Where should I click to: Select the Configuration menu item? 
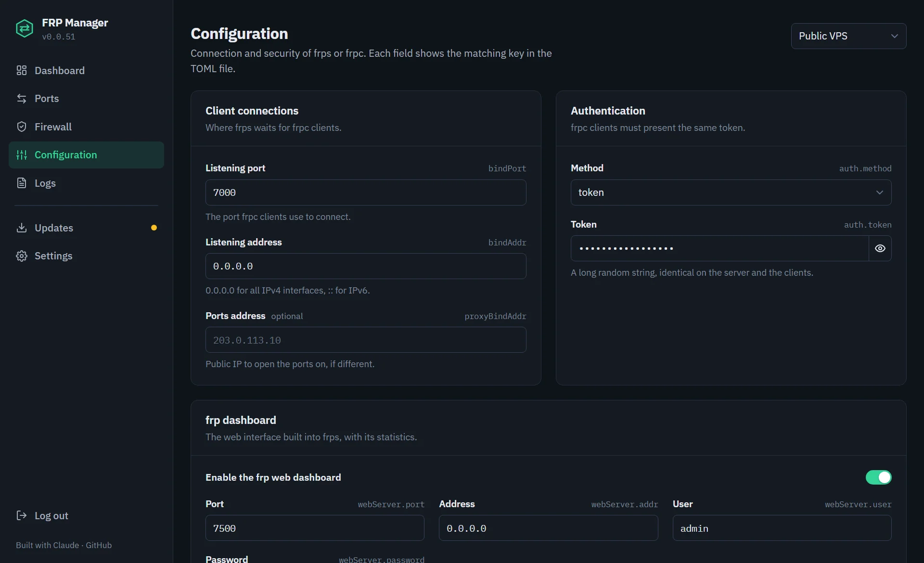(86, 155)
